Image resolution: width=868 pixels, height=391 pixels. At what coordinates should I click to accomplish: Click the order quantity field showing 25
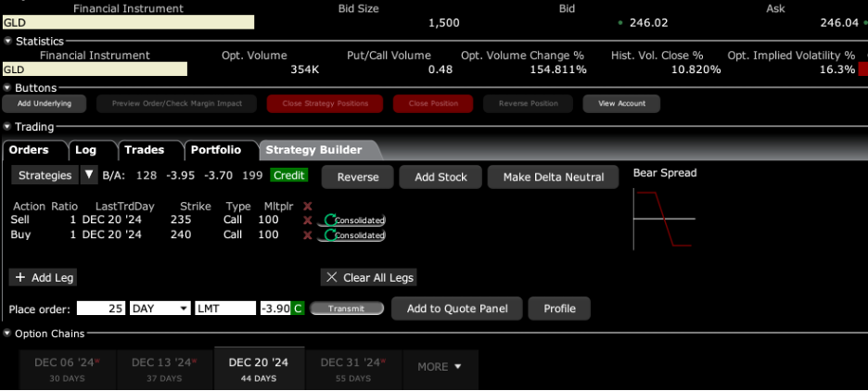101,308
